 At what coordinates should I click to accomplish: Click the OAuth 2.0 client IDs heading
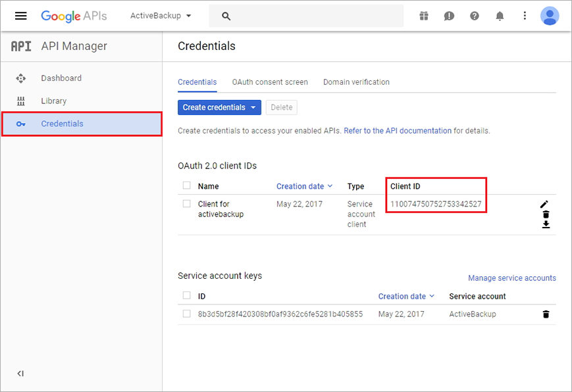tap(217, 166)
